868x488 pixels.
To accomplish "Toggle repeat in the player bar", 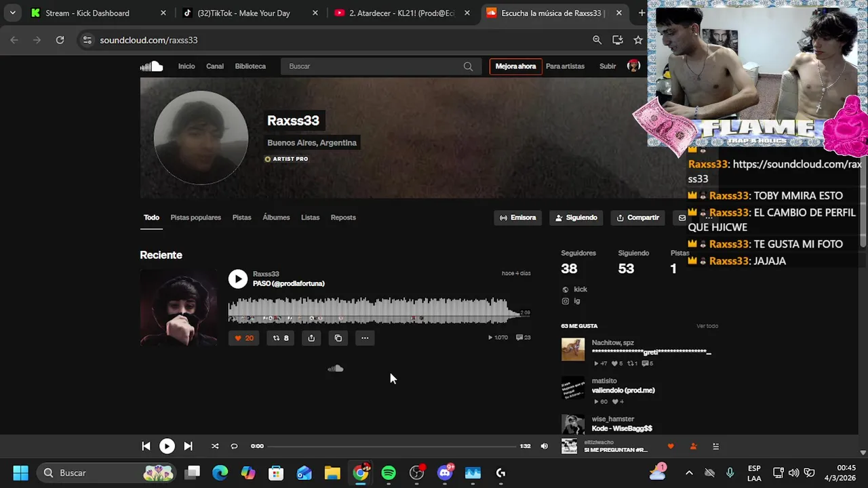I will click(234, 446).
